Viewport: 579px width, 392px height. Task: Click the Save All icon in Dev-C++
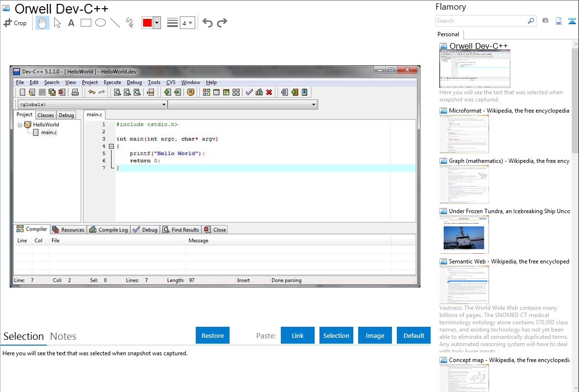(x=52, y=92)
